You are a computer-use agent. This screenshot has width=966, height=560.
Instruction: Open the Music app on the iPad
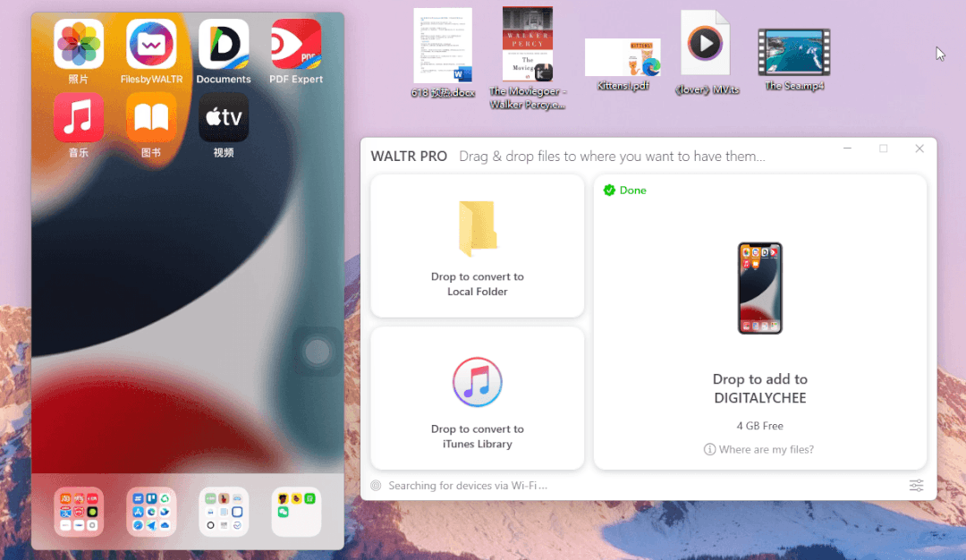78,117
